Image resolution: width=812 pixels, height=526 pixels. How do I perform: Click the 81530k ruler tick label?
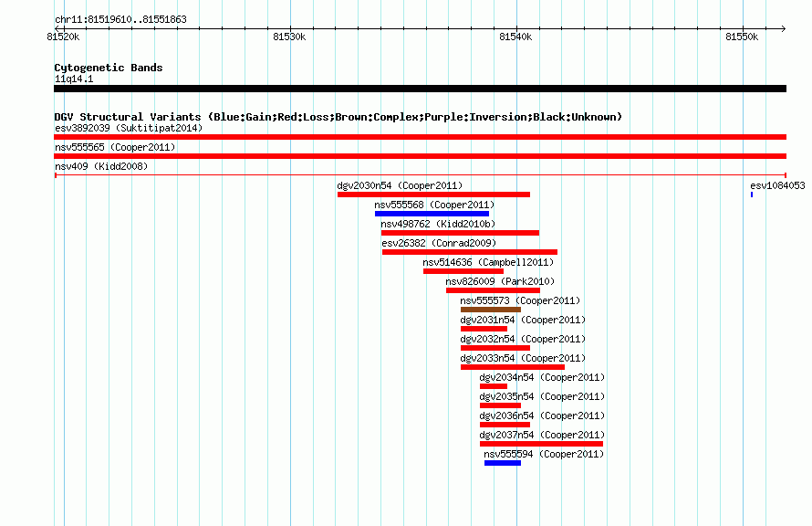pyautogui.click(x=289, y=37)
